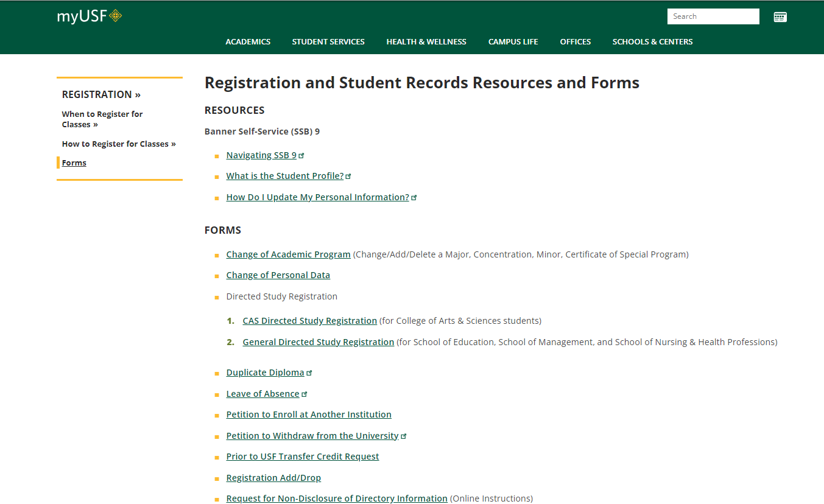Image resolution: width=824 pixels, height=504 pixels.
Task: Open the Change of Personal Data form
Action: [x=278, y=275]
